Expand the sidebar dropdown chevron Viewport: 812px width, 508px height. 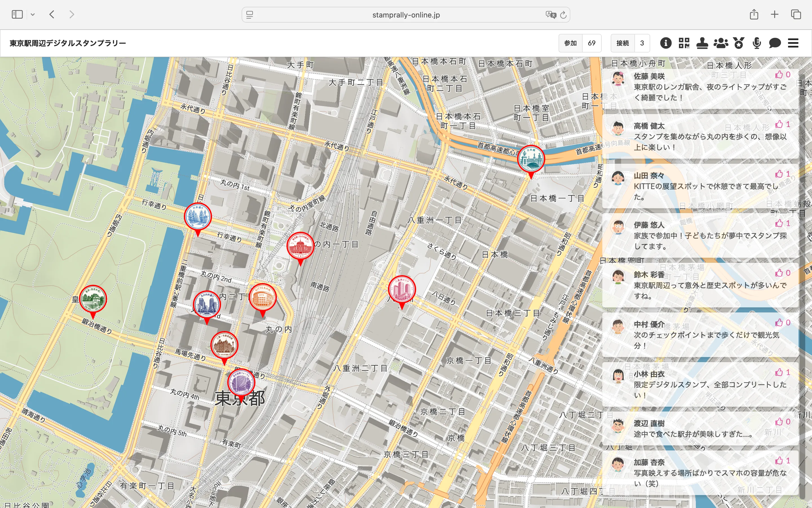(x=32, y=14)
